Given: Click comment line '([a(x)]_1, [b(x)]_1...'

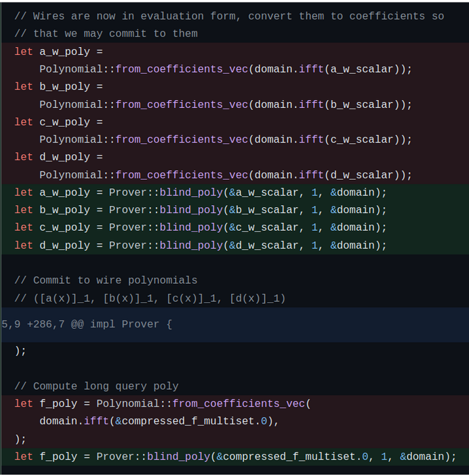Looking at the screenshot, I should coord(150,298).
